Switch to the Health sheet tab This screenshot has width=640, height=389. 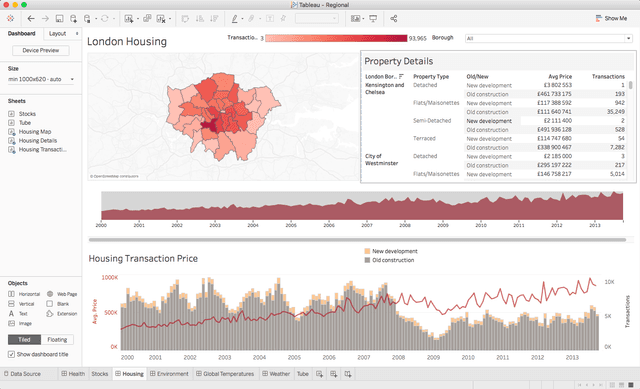[73, 374]
